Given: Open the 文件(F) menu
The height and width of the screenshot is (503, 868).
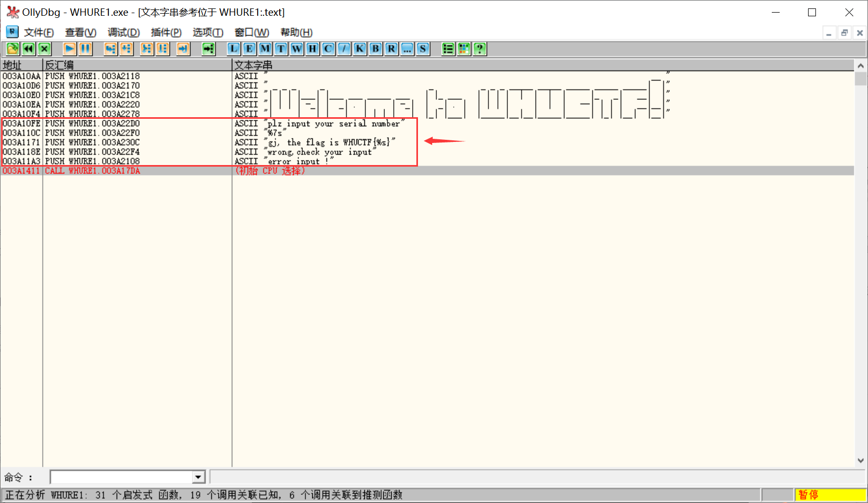Looking at the screenshot, I should 39,33.
